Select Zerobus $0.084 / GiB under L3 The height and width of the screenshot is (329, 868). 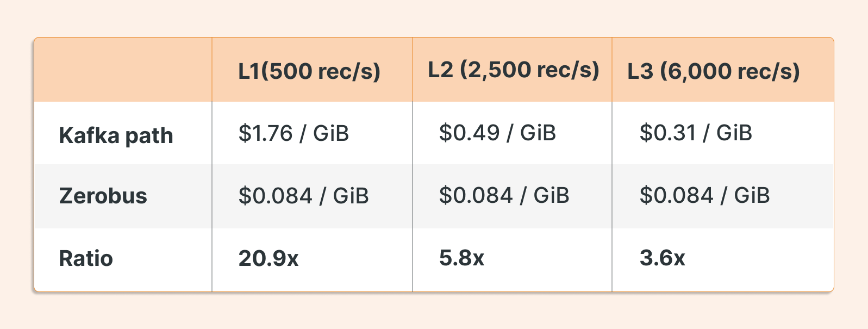pyautogui.click(x=704, y=195)
